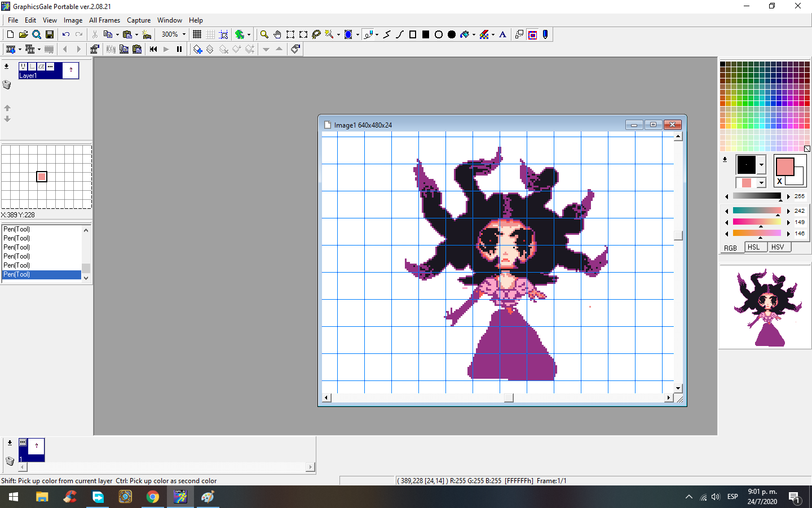Viewport: 812px width, 508px height.
Task: Click the Undo arrow icon
Action: [x=65, y=34]
